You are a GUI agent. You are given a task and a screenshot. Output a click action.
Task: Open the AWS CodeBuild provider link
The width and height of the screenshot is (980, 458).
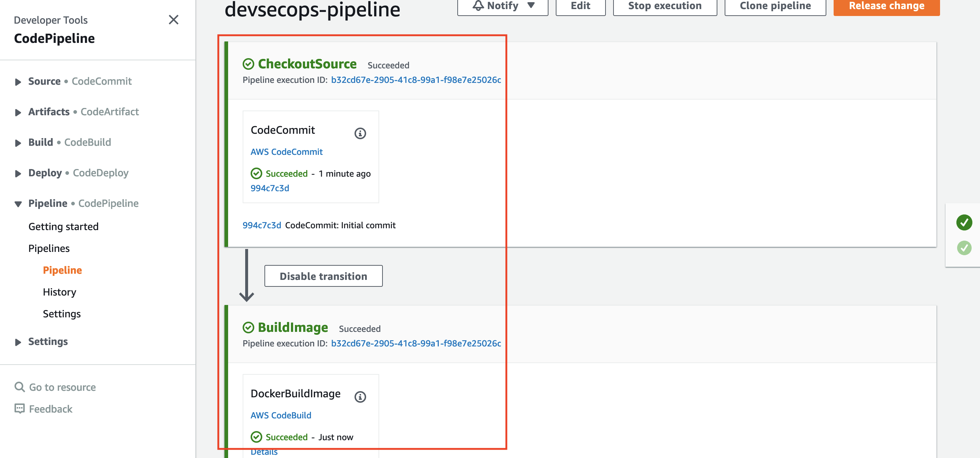281,415
